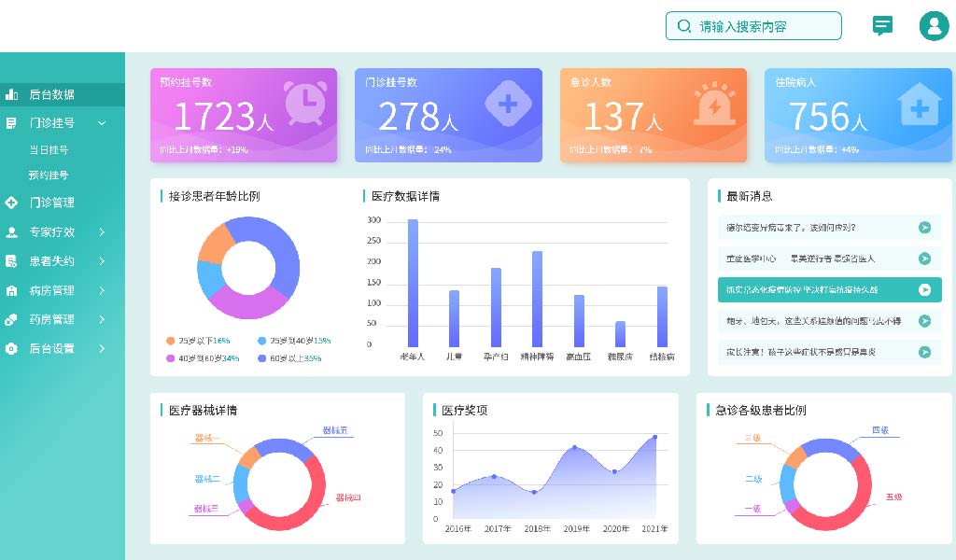Collapse the 门诊挂号 submenu chevron
956x560 pixels.
pyautogui.click(x=102, y=123)
